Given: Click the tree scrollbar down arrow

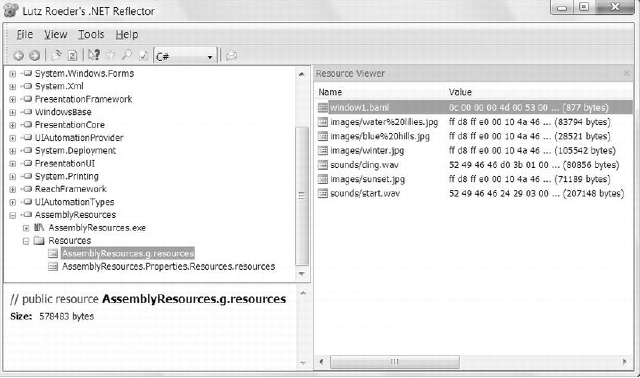Looking at the screenshot, I should coord(302,274).
